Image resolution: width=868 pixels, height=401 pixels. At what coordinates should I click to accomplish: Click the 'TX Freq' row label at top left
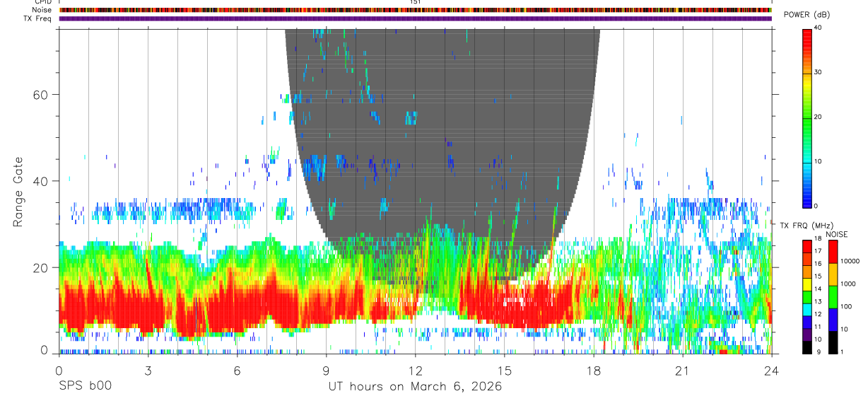[x=38, y=19]
